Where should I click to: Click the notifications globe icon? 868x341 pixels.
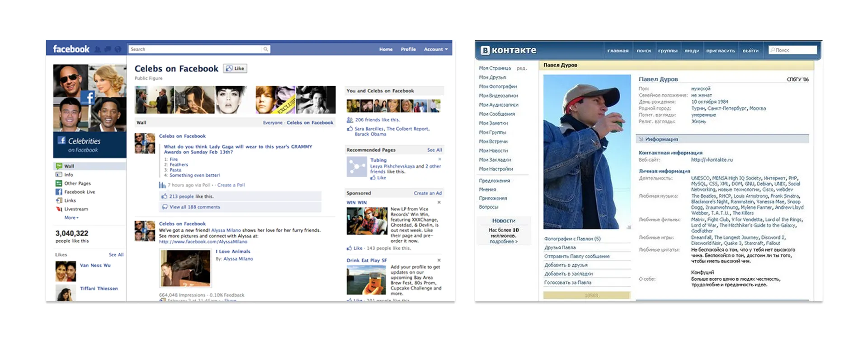tap(118, 49)
